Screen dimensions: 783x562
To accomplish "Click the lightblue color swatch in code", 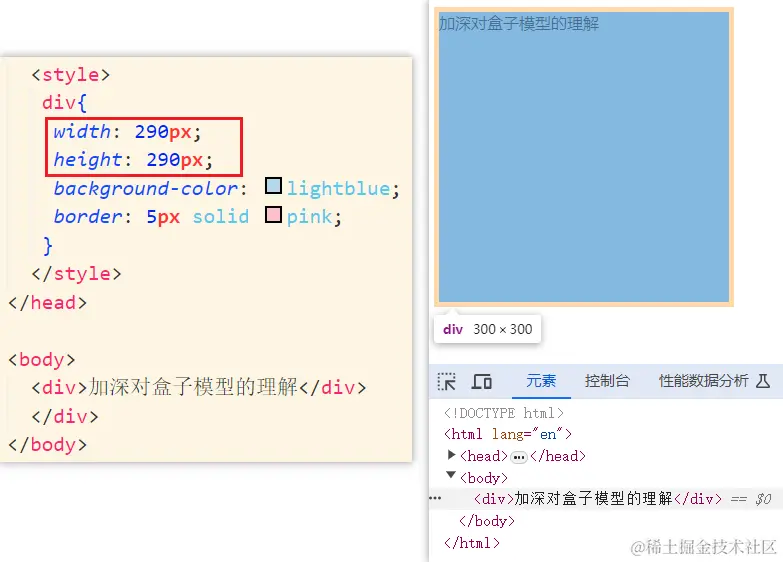I will (273, 185).
